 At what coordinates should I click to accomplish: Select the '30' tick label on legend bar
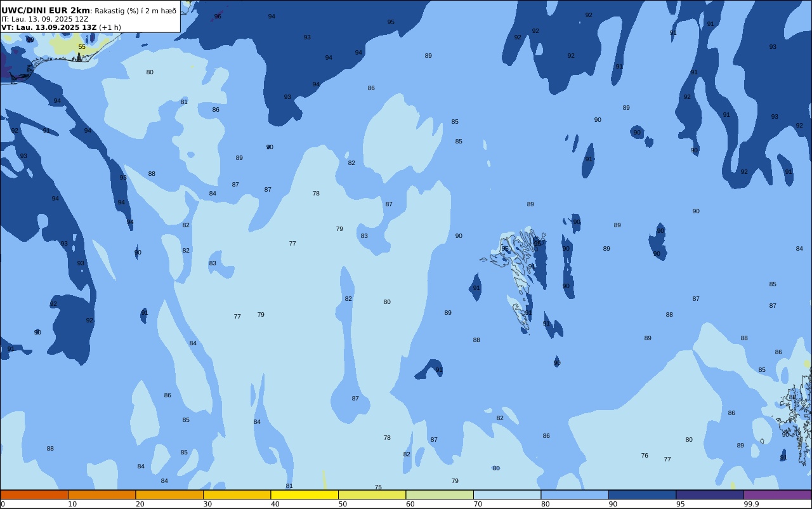coord(207,504)
